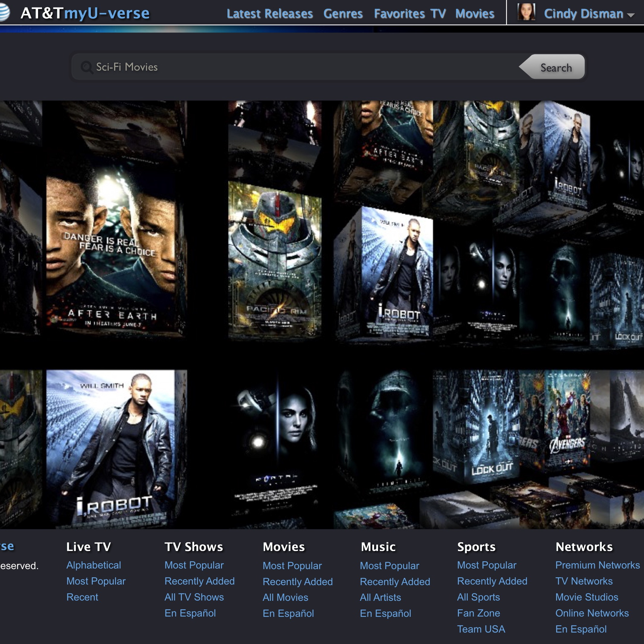
Task: Open All Movies link
Action: (285, 597)
